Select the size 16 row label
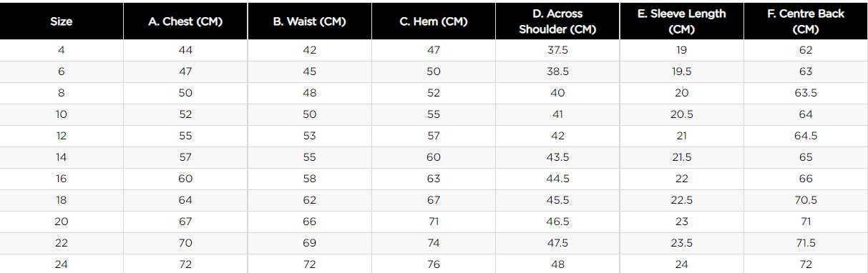 click(x=62, y=179)
